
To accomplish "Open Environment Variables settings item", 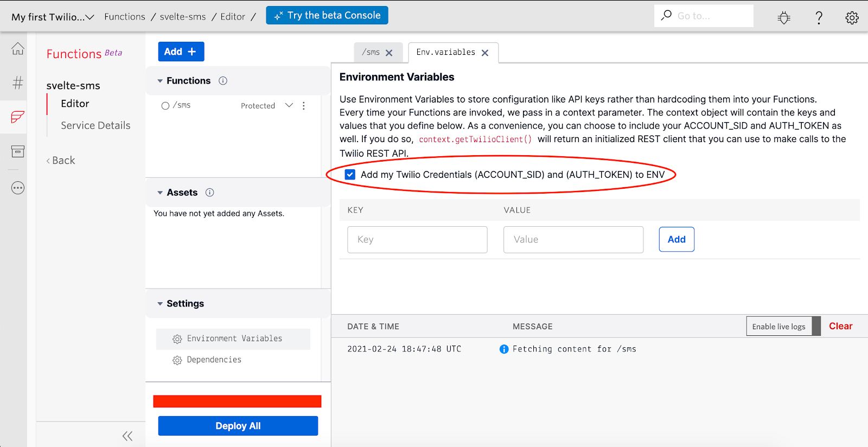I will 233,339.
